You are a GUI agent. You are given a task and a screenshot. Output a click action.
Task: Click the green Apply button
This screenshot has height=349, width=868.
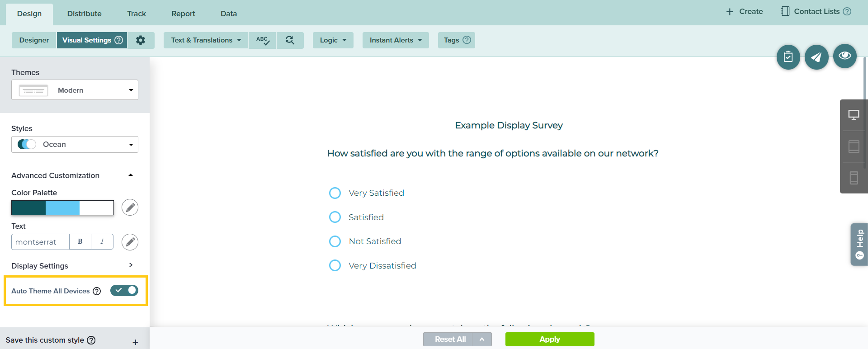[549, 339]
